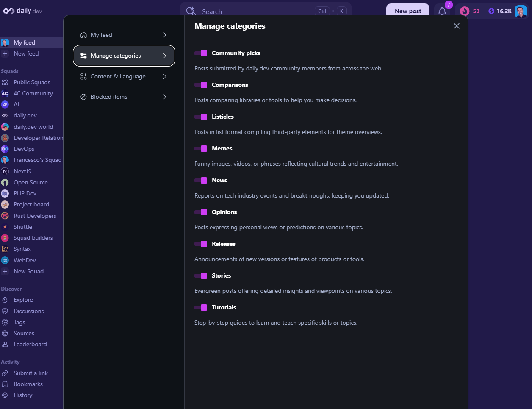Image resolution: width=532 pixels, height=409 pixels.
Task: Click the Manage categories chevron
Action: tap(165, 56)
